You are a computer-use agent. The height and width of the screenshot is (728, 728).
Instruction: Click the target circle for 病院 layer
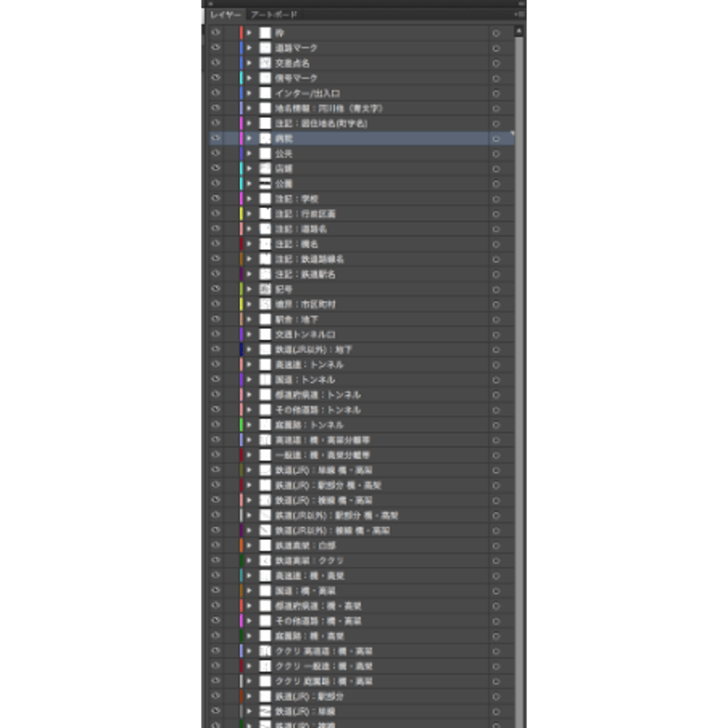[496, 138]
